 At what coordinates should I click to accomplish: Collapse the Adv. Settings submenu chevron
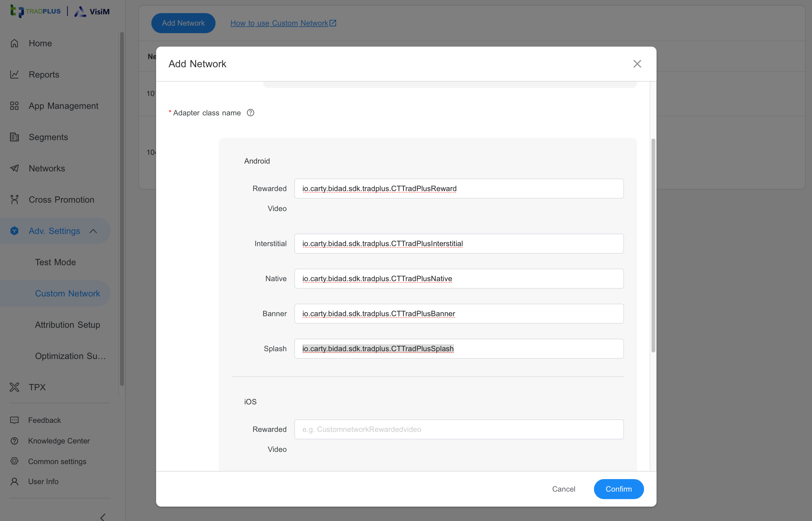click(94, 231)
